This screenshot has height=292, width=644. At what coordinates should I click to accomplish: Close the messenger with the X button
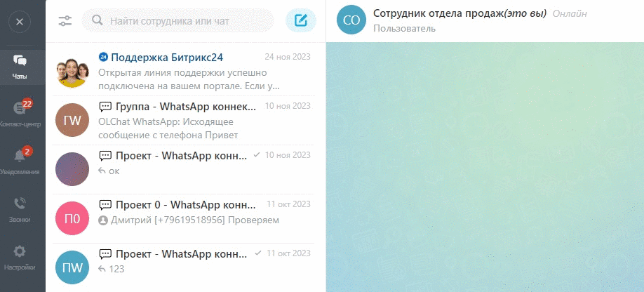pyautogui.click(x=20, y=21)
